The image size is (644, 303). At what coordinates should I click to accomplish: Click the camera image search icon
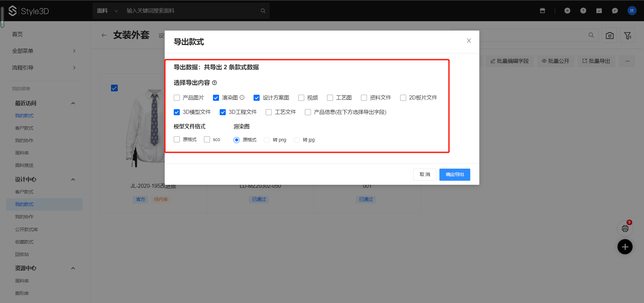coord(609,35)
